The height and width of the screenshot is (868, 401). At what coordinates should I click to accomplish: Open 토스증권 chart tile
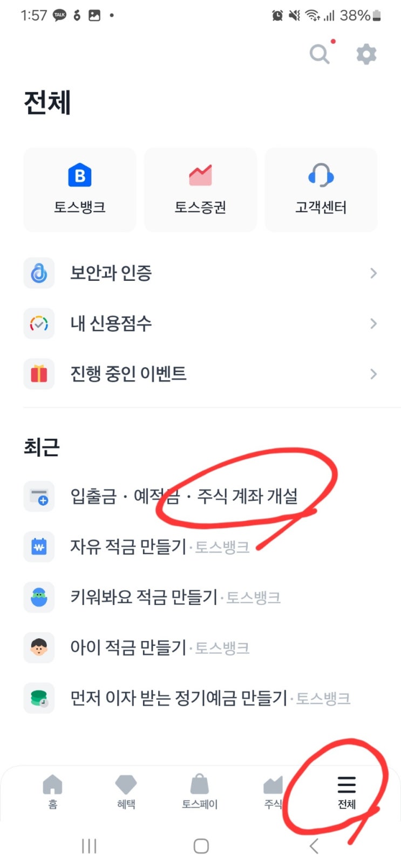[200, 190]
